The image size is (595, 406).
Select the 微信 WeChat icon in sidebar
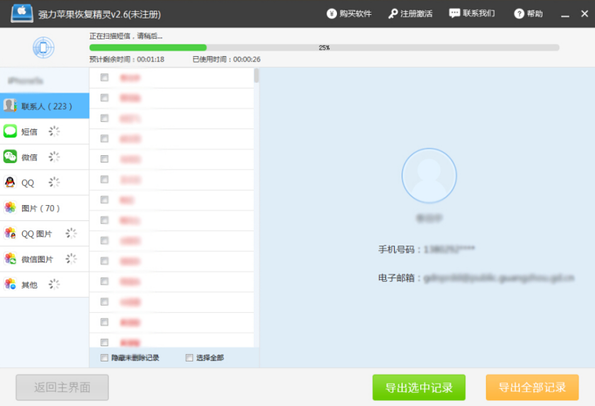(x=10, y=157)
